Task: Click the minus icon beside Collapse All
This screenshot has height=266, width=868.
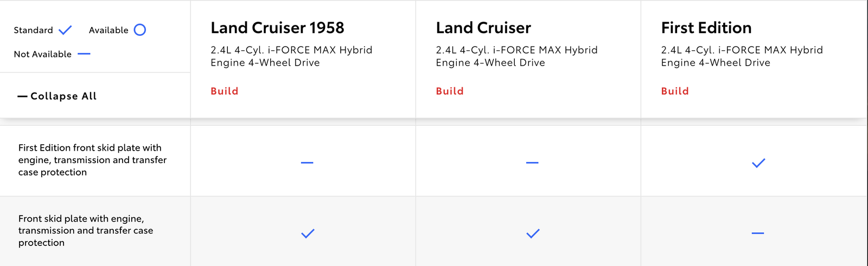Action: [x=22, y=96]
